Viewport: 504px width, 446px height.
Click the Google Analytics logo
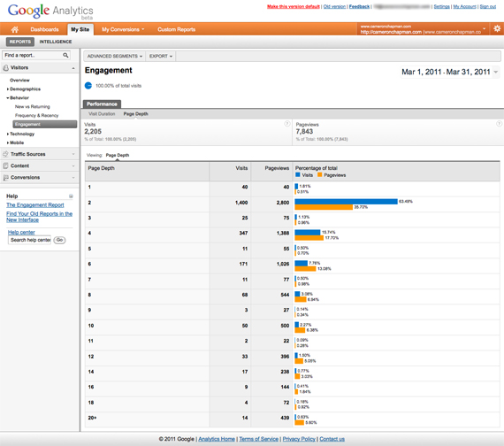(x=50, y=12)
